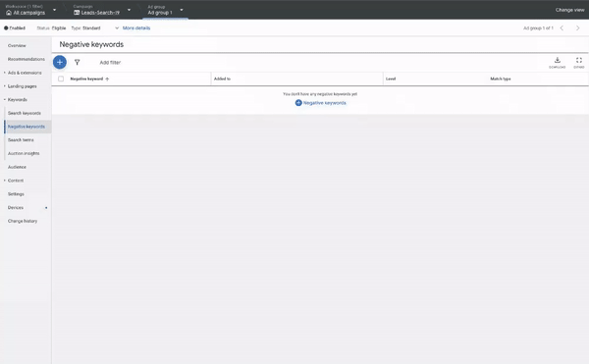Image resolution: width=589 pixels, height=364 pixels.
Task: Go to the next ad group arrow
Action: click(x=578, y=28)
